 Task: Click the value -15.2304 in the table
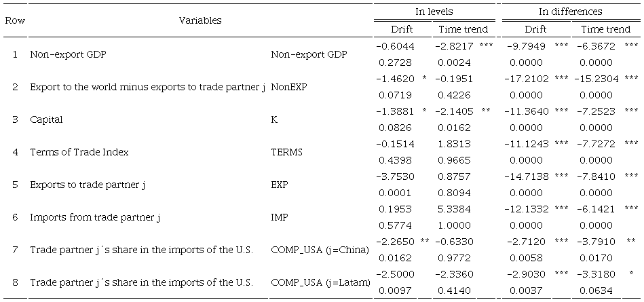[x=595, y=79]
